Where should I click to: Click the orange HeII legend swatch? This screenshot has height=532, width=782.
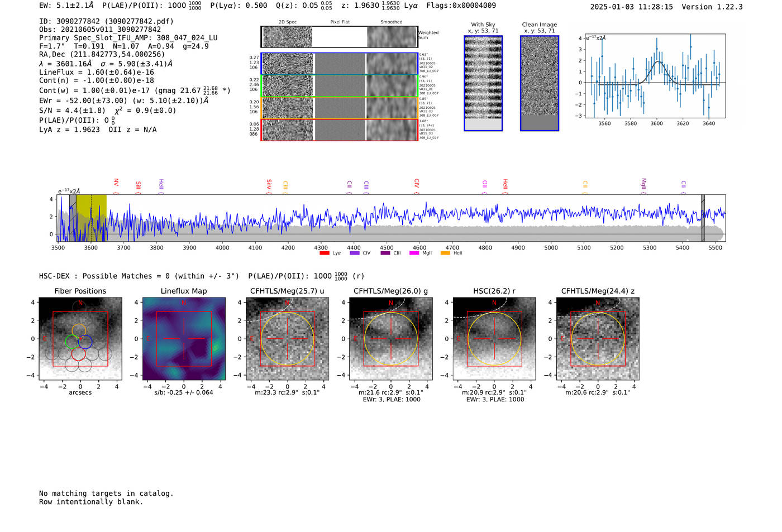coord(445,253)
